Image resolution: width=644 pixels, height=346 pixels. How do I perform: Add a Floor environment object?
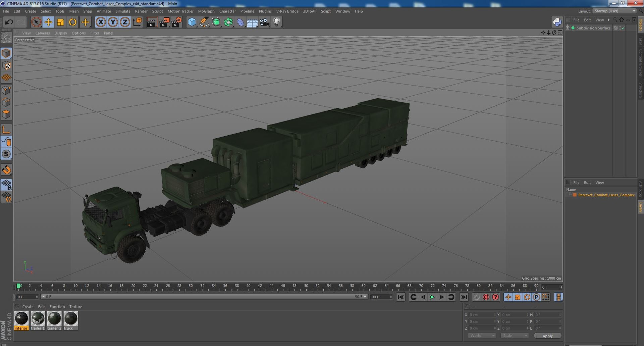coord(252,22)
